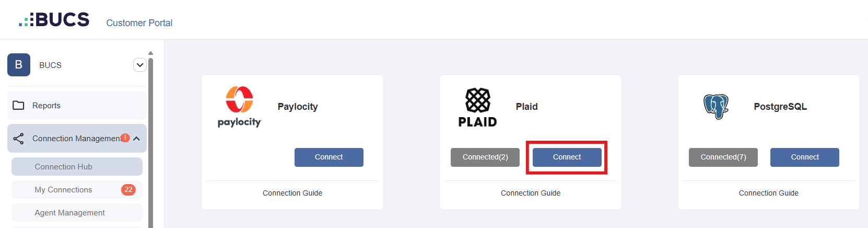Connect a new Plaid connection
This screenshot has width=868, height=228.
click(x=567, y=157)
